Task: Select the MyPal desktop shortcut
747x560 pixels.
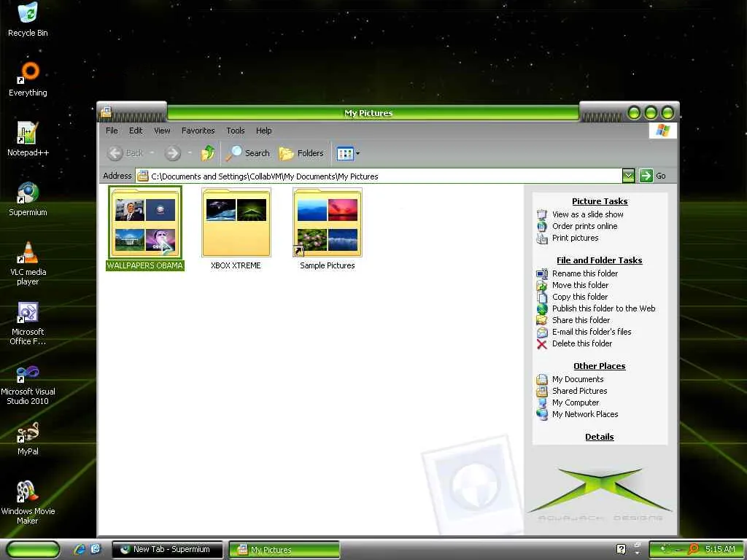Action: coord(28,438)
